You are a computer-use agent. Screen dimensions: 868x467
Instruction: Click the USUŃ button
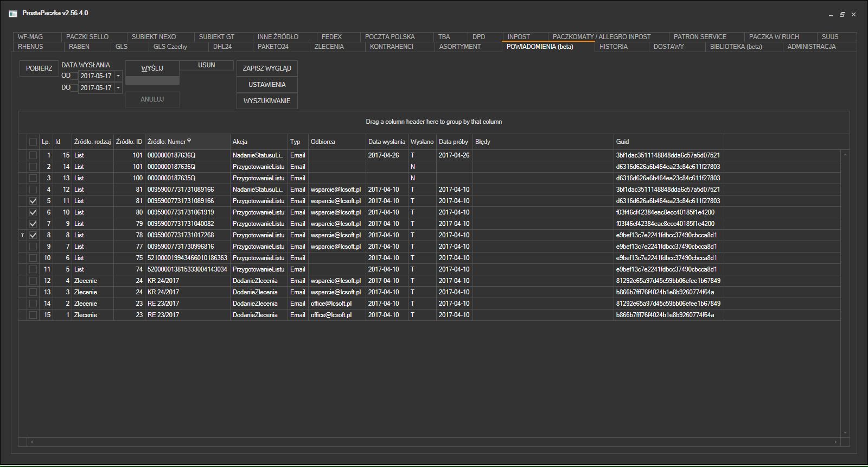[x=207, y=65]
